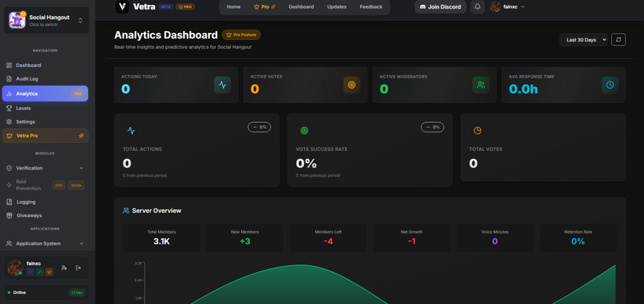The width and height of the screenshot is (644, 304).
Task: Open the Last 30 Days dropdown
Action: point(584,40)
